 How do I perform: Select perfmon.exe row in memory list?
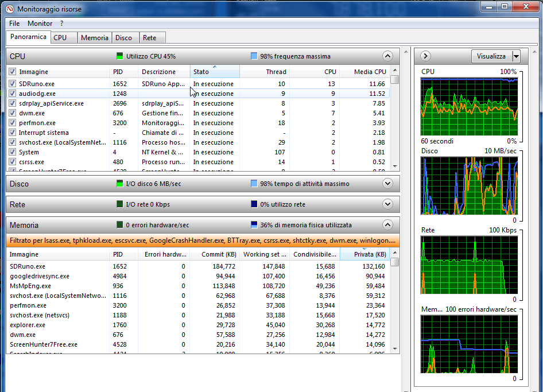pyautogui.click(x=197, y=305)
